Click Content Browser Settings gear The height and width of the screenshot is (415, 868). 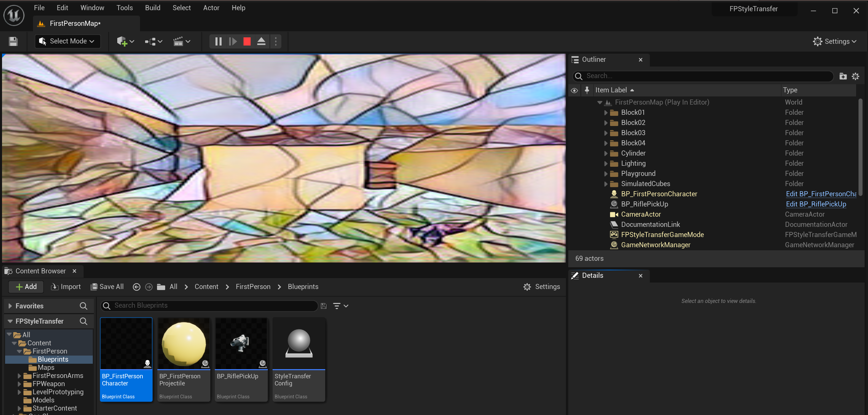(x=542, y=287)
